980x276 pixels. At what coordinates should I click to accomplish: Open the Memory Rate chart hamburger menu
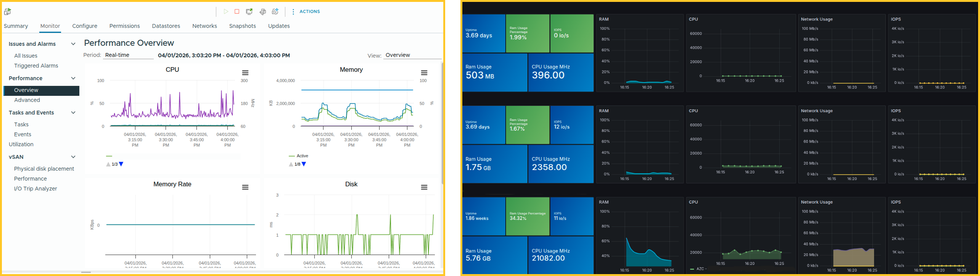(x=245, y=187)
